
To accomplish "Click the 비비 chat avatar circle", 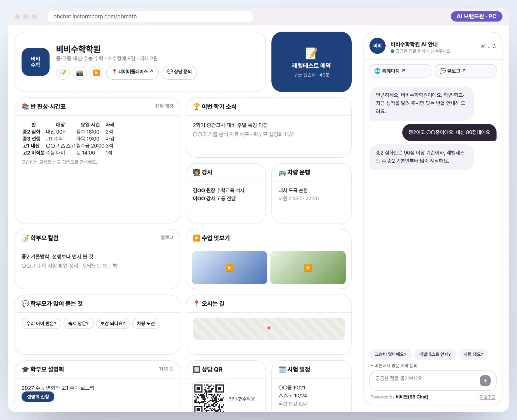I will 377,46.
